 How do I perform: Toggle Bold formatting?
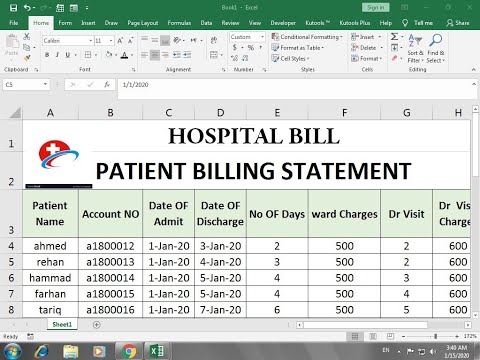coord(47,55)
